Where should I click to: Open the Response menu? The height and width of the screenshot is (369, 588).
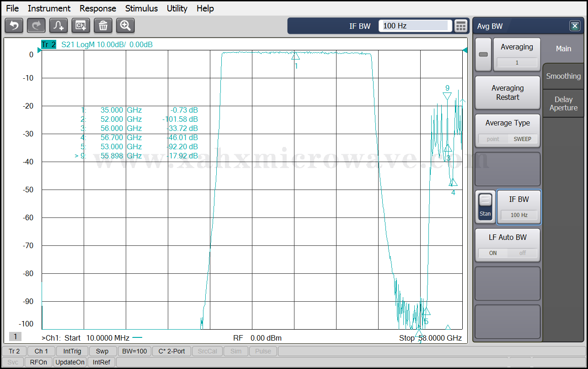click(97, 8)
